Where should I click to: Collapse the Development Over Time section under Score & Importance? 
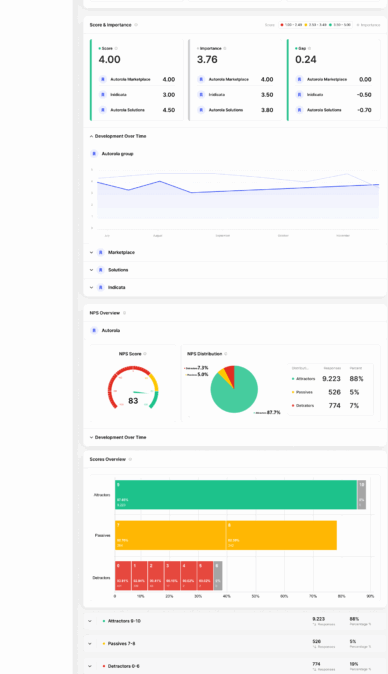pyautogui.click(x=91, y=136)
